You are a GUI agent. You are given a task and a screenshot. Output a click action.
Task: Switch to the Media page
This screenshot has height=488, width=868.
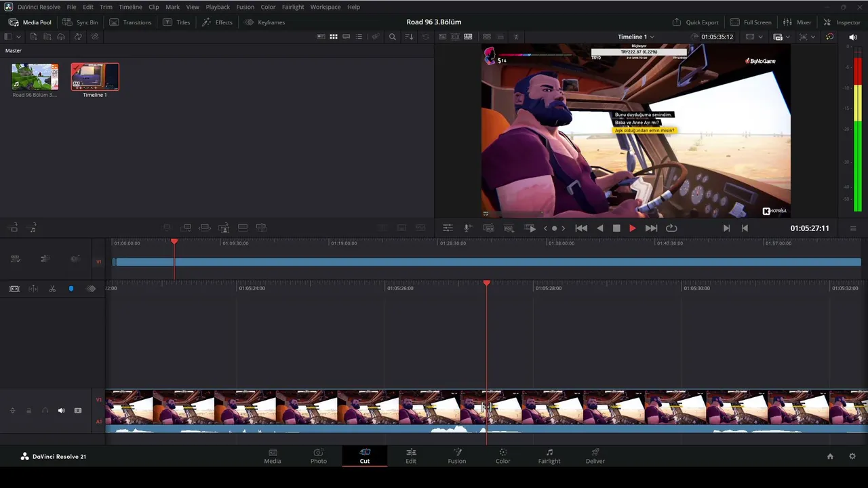coord(273,456)
